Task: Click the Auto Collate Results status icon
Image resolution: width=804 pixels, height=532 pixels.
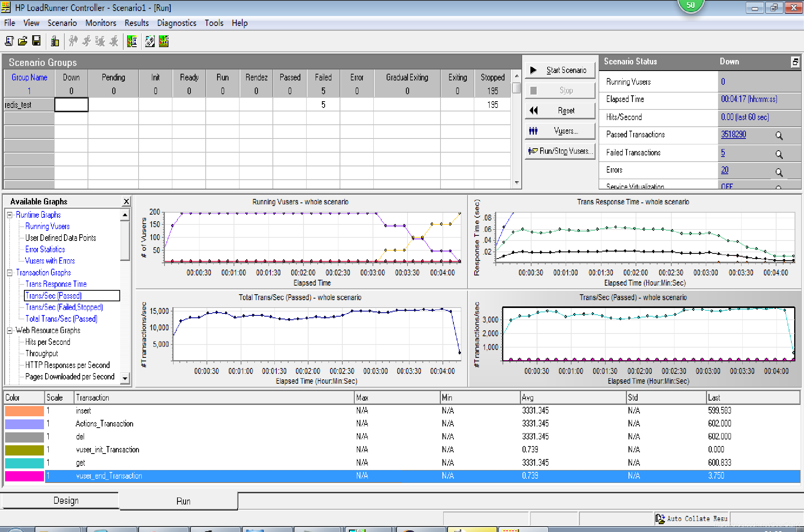Action: 660,519
